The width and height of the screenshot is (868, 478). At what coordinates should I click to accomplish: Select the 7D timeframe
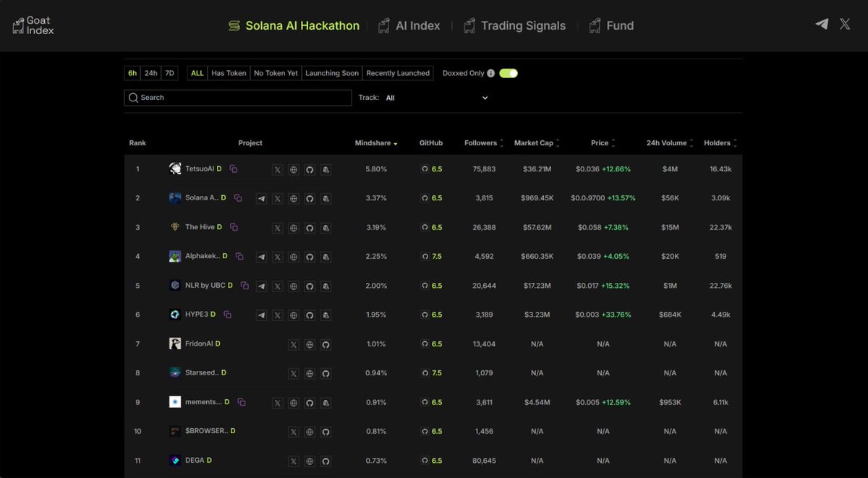pos(169,73)
